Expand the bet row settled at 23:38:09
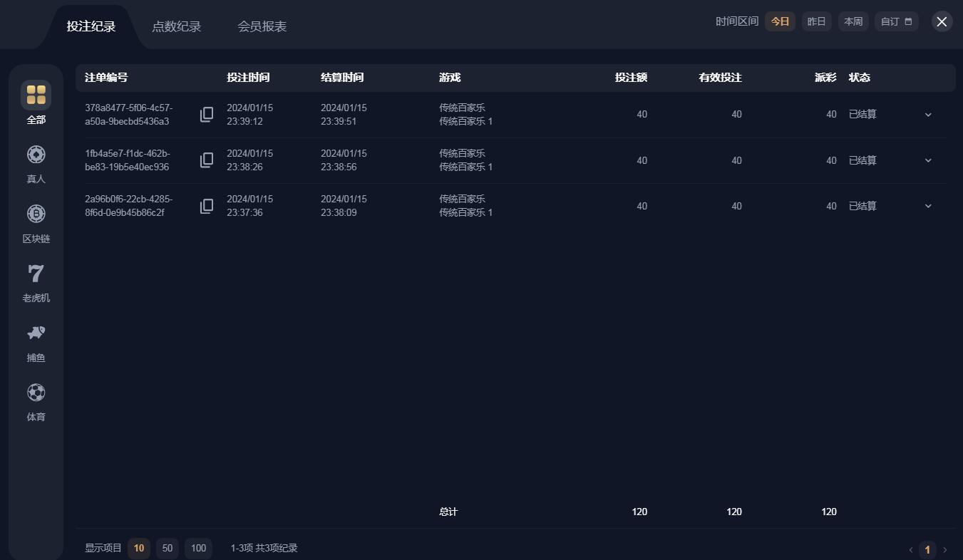 click(x=928, y=206)
